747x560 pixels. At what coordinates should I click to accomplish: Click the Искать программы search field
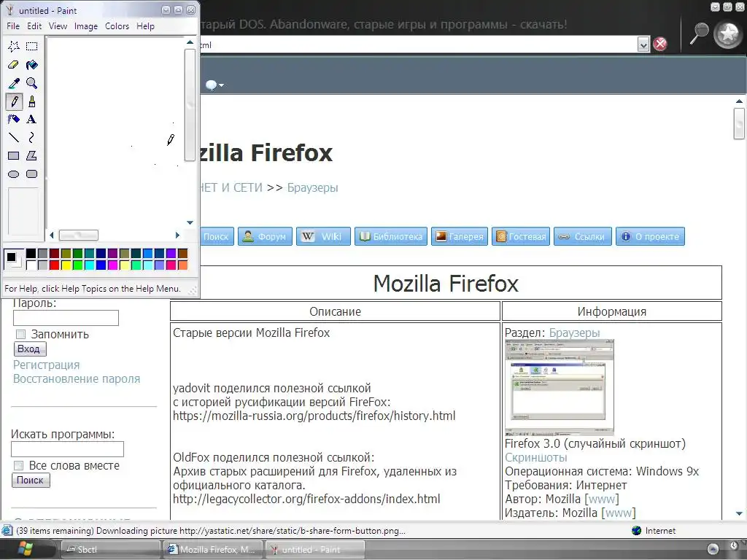[x=67, y=449]
